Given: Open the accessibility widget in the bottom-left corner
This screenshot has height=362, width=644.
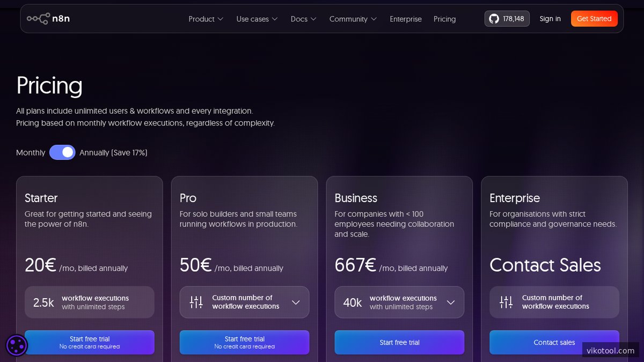Looking at the screenshot, I should pos(17,345).
